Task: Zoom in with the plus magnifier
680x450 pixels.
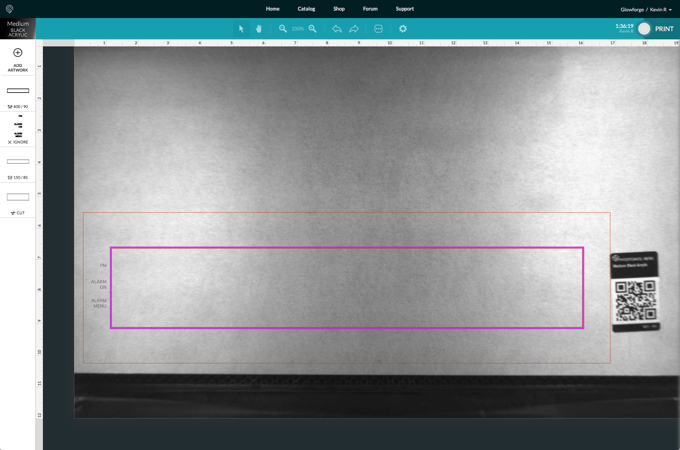Action: point(312,29)
